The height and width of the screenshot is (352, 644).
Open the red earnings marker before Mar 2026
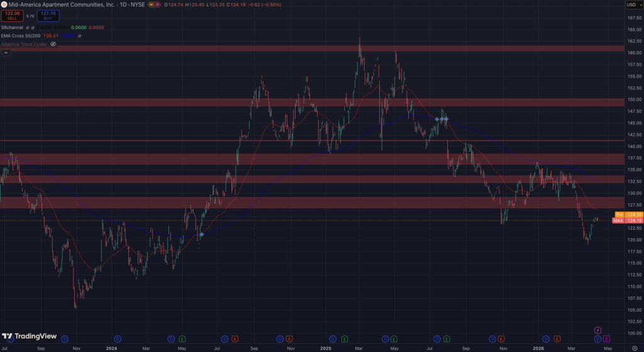pos(557,339)
